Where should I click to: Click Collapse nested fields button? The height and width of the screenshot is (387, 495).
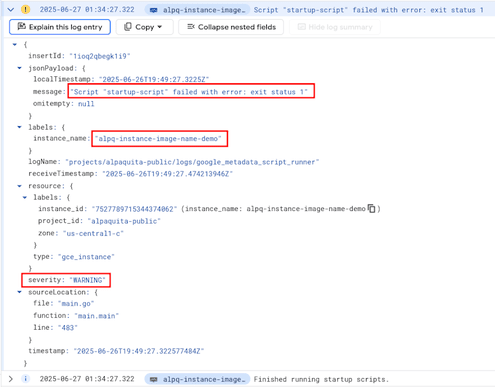pyautogui.click(x=231, y=27)
